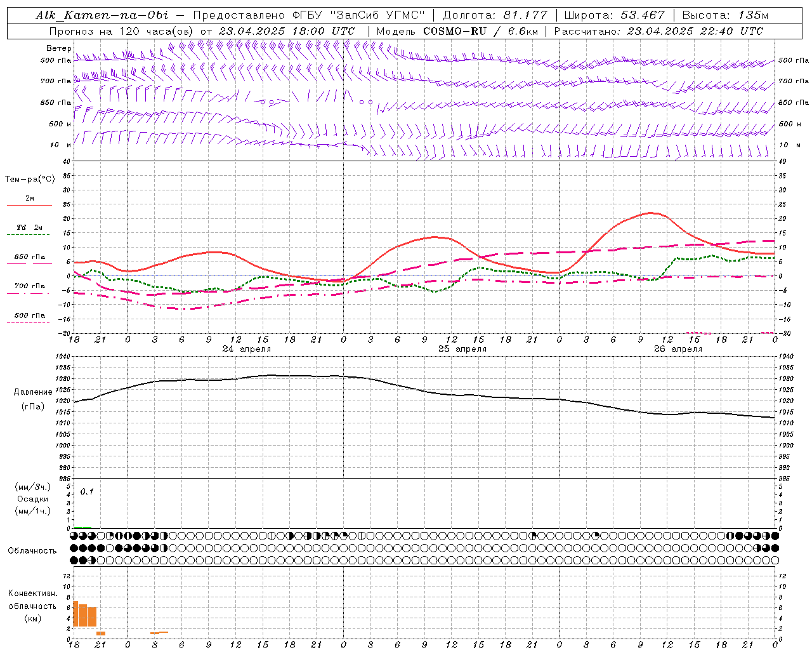Click the Прогноз на 120 часа(ов) text

click(121, 31)
